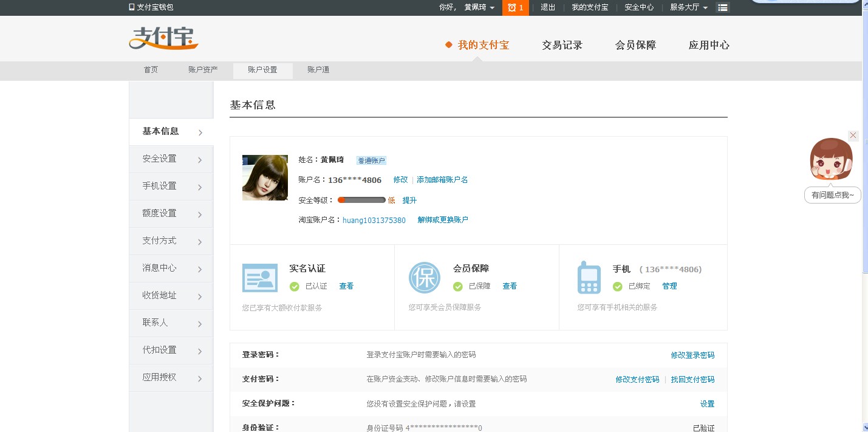The image size is (868, 432).
Task: Click 设置 for 安全保护问题
Action: pyautogui.click(x=707, y=403)
